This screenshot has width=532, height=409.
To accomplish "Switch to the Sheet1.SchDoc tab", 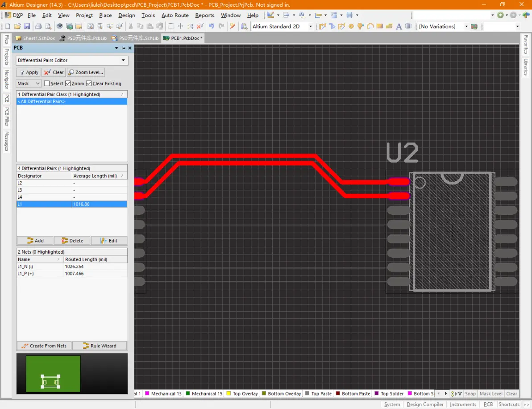I will pos(35,38).
